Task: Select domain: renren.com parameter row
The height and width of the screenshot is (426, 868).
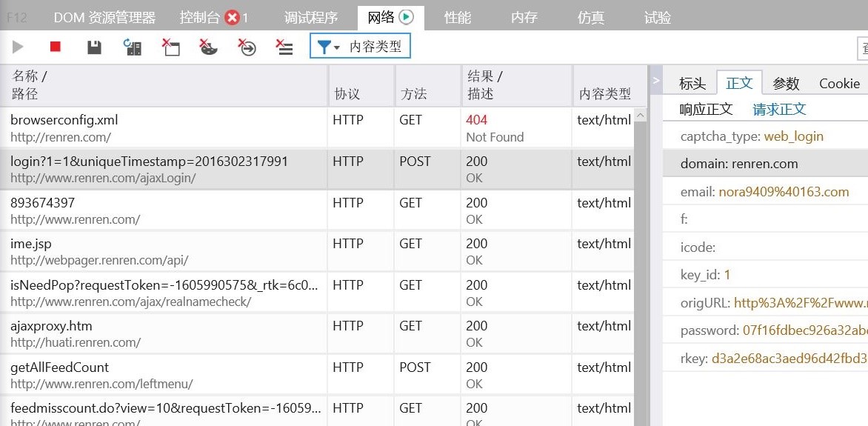Action: coord(765,164)
